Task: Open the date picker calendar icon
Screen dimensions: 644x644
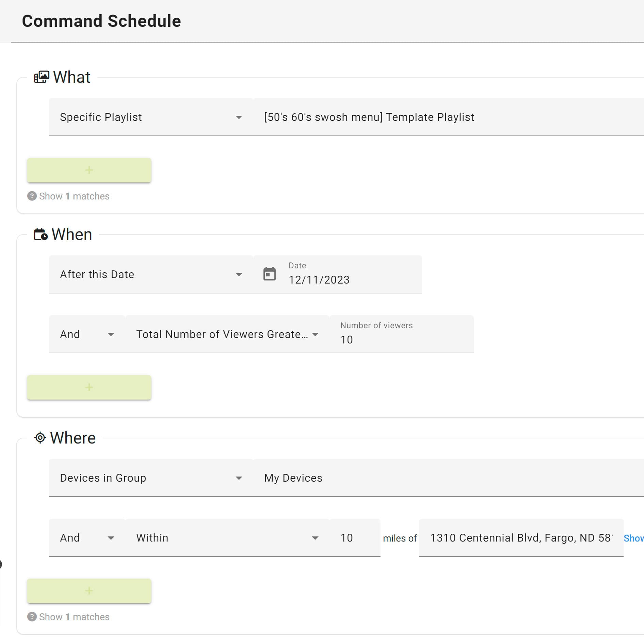Action: [269, 274]
